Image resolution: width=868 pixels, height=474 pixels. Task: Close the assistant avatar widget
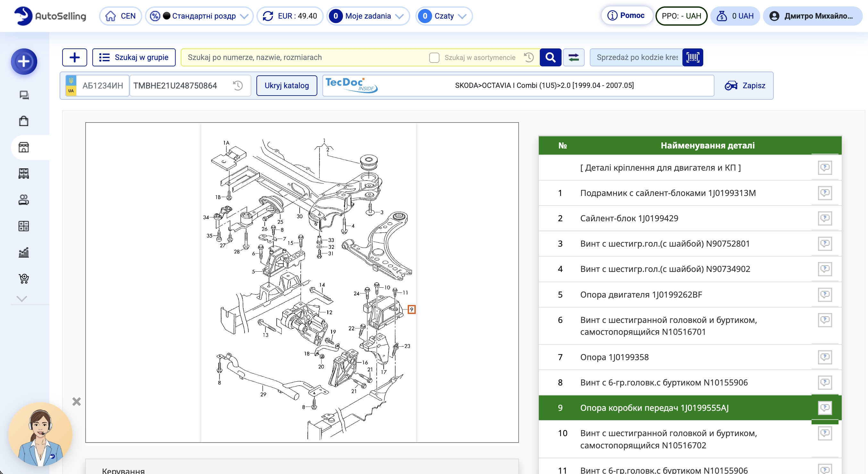pyautogui.click(x=77, y=401)
